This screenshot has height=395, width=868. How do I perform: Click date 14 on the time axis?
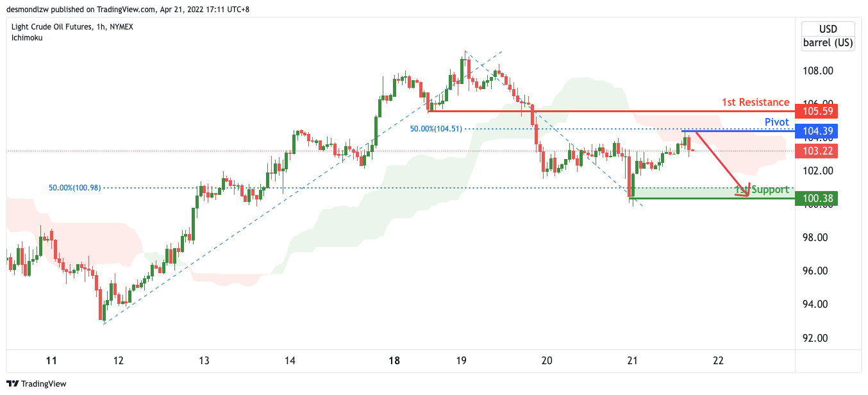pos(290,360)
